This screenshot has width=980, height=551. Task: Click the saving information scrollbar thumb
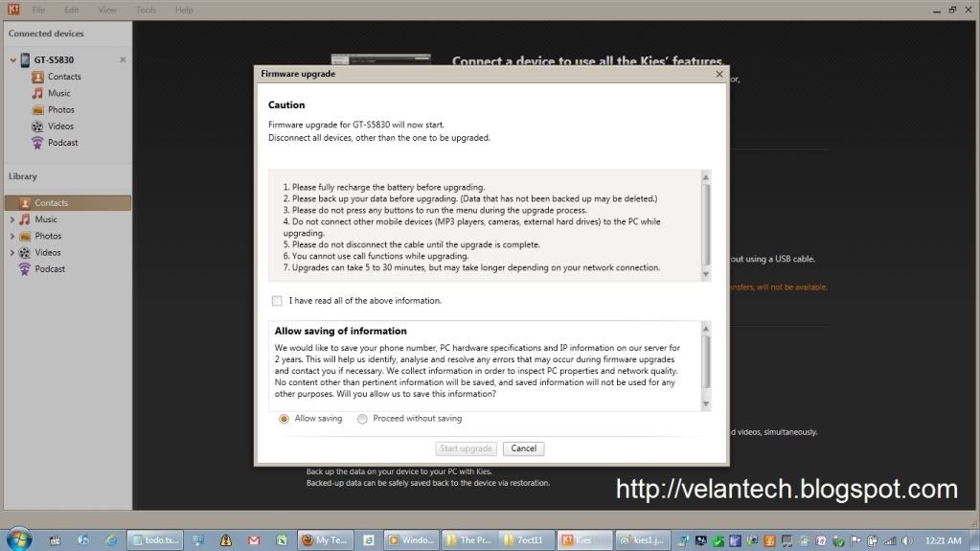click(706, 362)
